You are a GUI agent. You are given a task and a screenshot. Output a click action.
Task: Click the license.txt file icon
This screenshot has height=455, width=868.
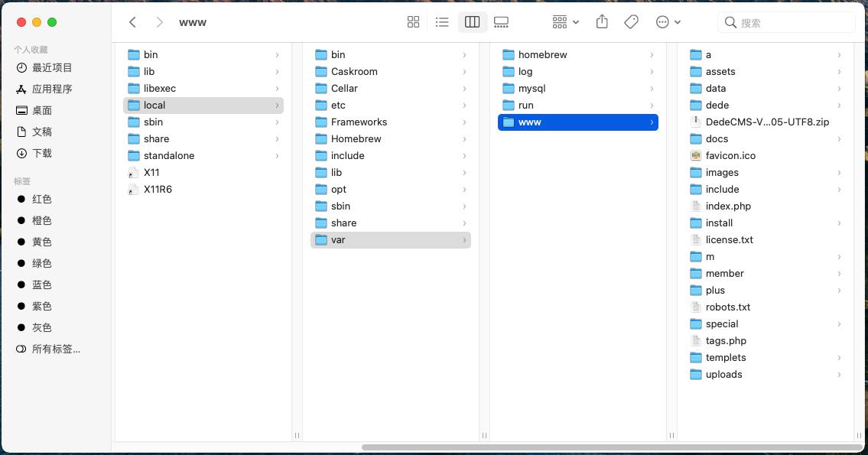[696, 240]
